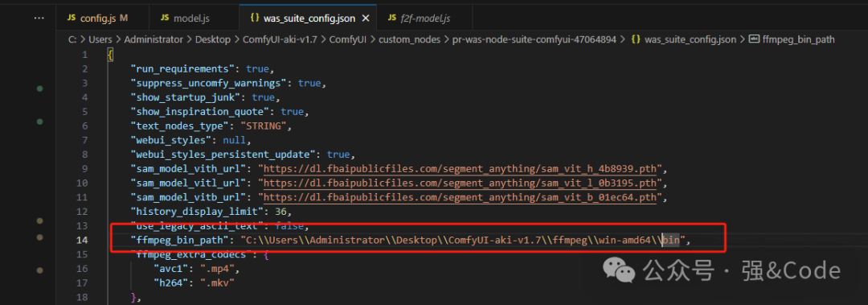
Task: Open the custom_nodes breadcrumb segment
Action: coord(410,39)
